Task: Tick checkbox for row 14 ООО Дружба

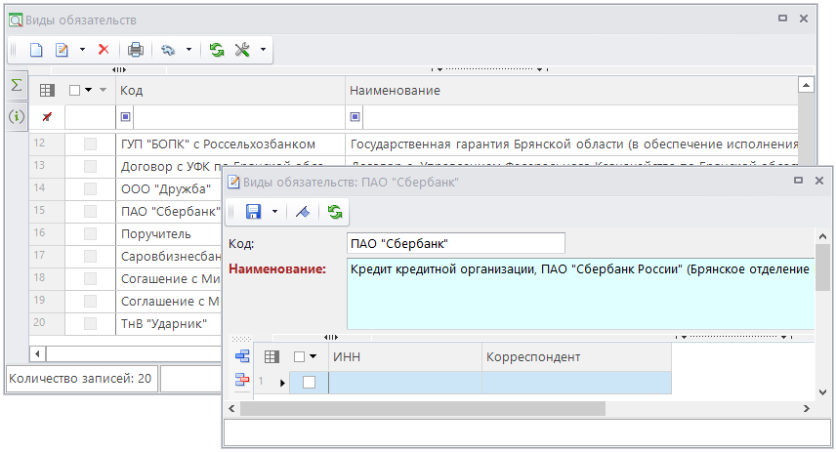Action: click(91, 189)
